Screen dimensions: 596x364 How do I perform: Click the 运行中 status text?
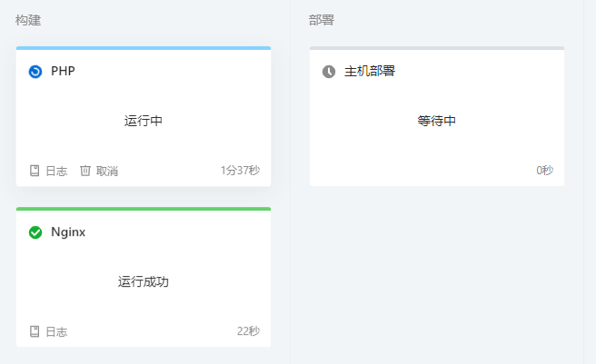coord(144,121)
